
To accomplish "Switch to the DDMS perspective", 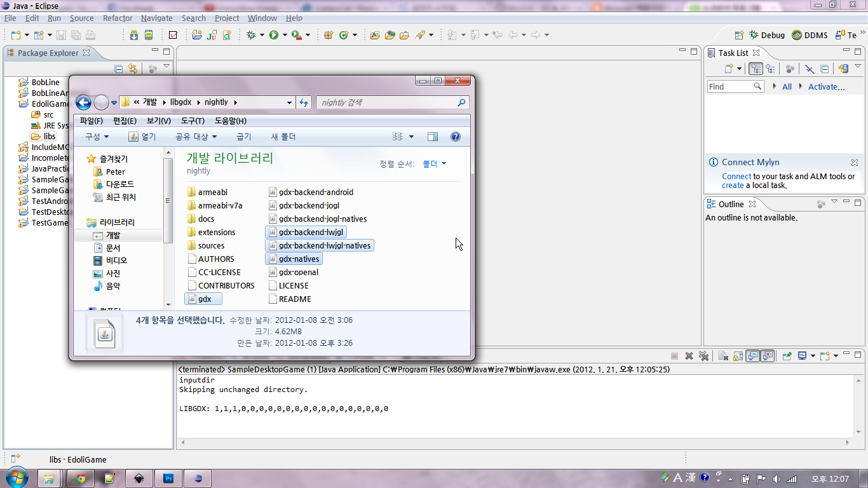I will (x=810, y=35).
